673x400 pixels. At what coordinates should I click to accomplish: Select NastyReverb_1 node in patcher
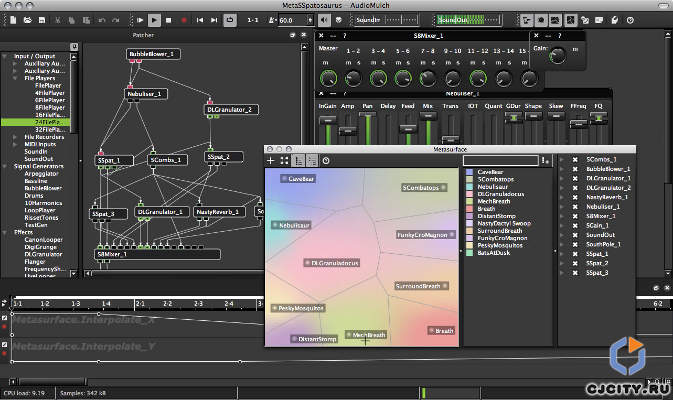219,212
